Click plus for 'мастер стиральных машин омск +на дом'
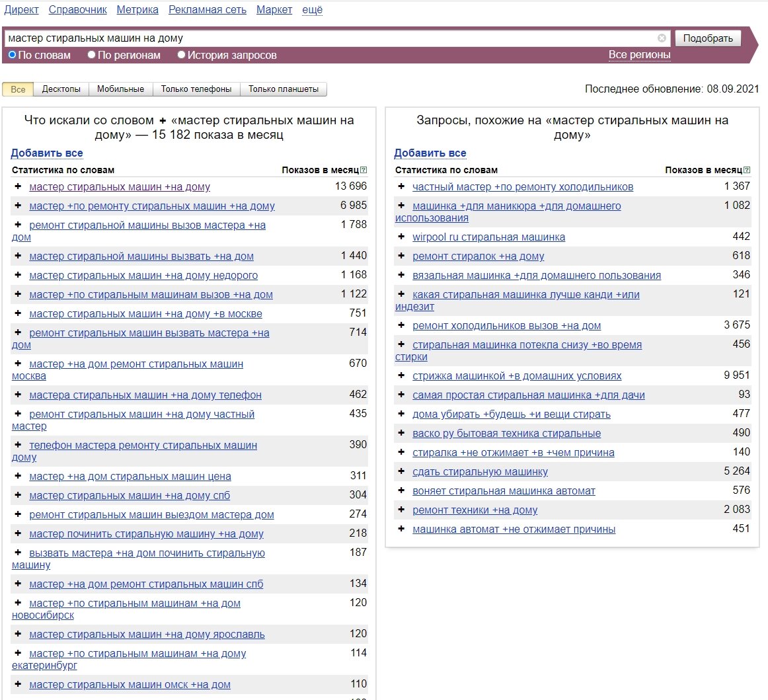 (x=18, y=684)
